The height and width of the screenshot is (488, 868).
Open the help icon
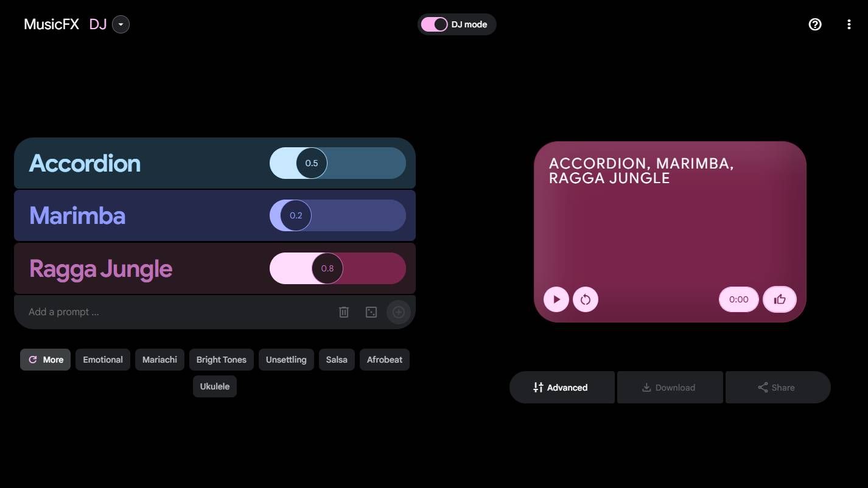point(815,24)
